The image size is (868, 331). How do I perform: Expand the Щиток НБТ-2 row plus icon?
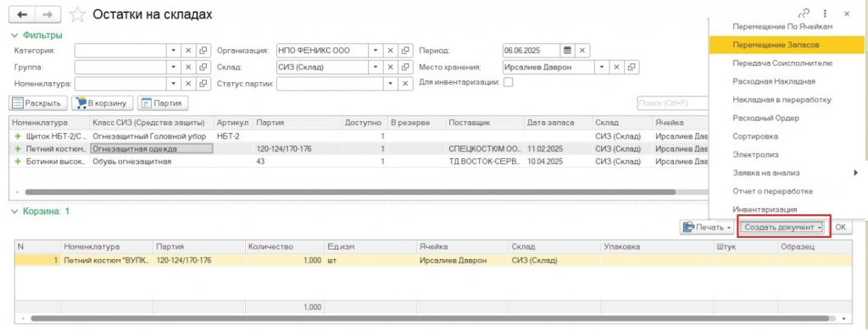(17, 136)
